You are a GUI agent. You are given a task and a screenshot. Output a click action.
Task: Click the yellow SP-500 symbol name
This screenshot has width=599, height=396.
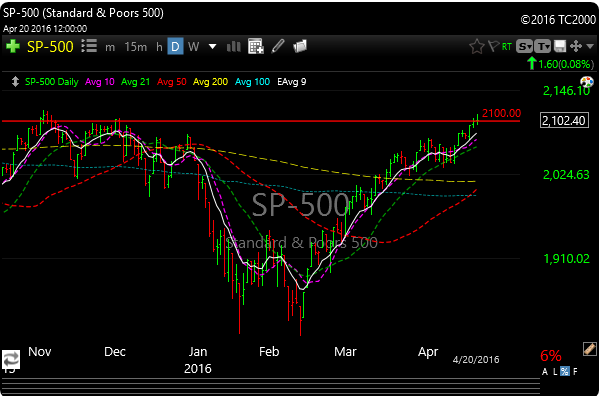pyautogui.click(x=50, y=47)
